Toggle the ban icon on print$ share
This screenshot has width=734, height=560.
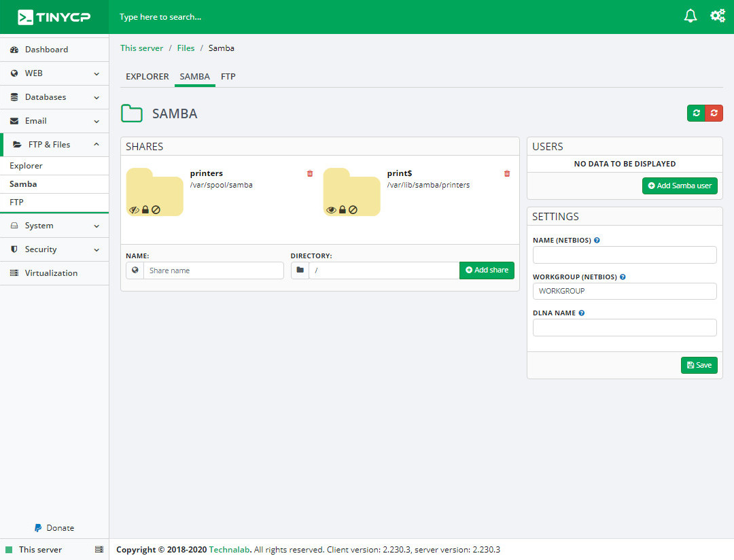[x=353, y=210]
